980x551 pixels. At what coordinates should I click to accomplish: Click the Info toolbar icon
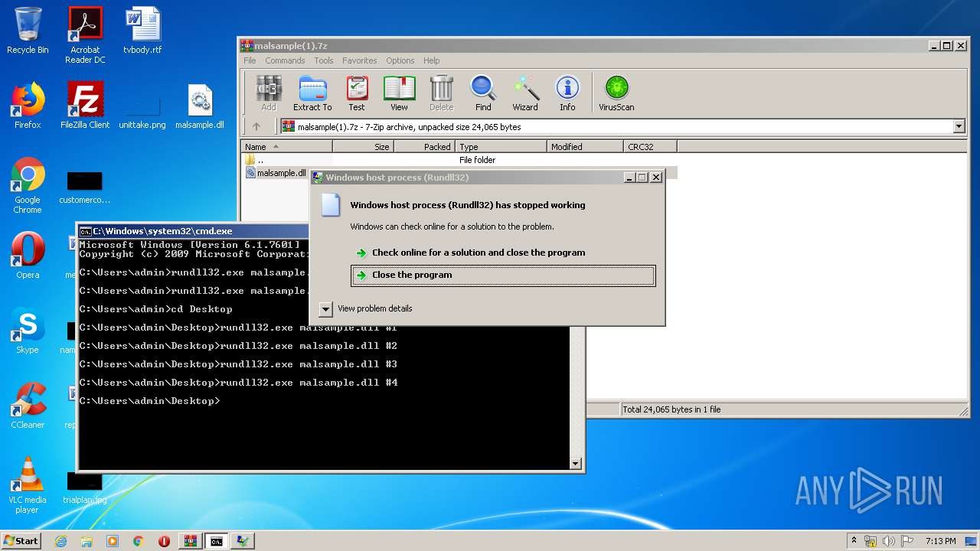pyautogui.click(x=567, y=93)
